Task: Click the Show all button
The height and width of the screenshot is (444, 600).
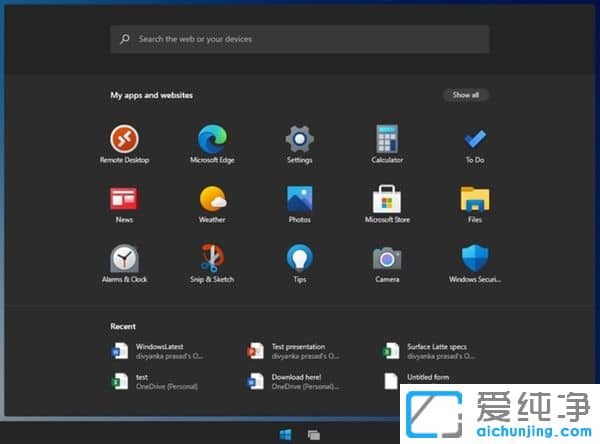Action: (x=465, y=95)
